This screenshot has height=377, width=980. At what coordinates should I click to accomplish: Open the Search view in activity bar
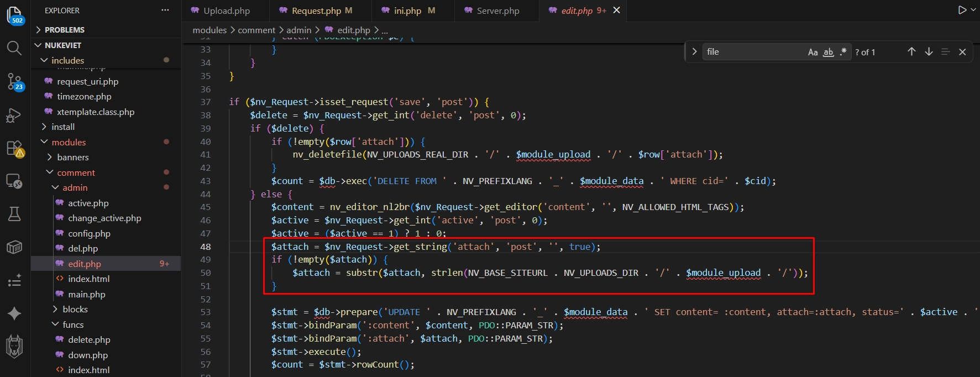(14, 48)
